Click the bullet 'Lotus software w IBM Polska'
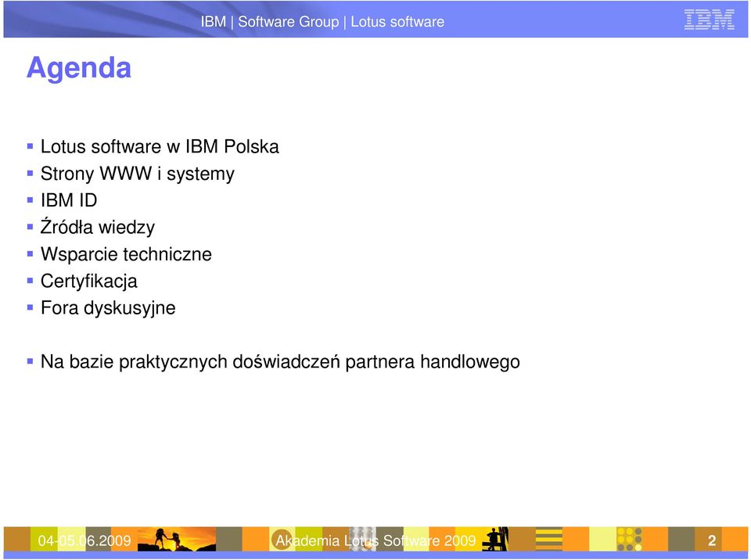 pos(160,146)
